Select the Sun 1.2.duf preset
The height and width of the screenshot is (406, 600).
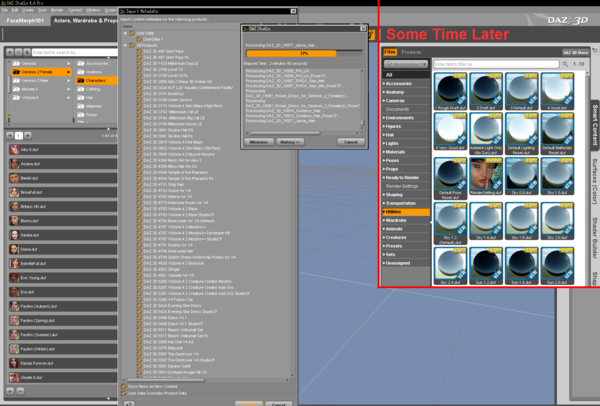486,266
